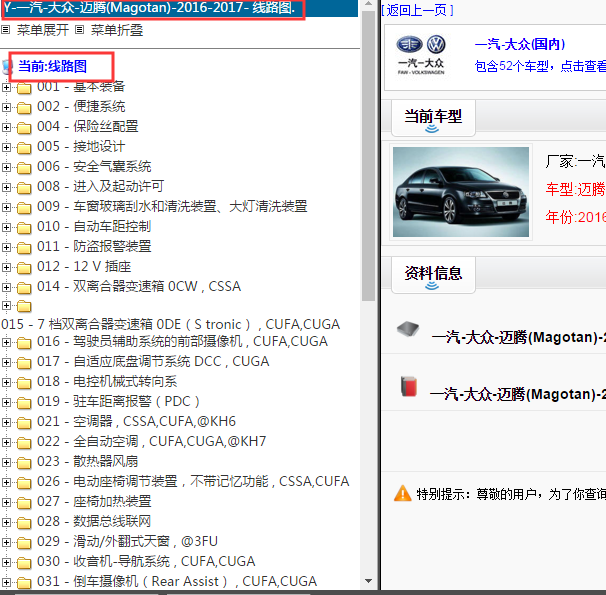606x595 pixels.
Task: Click folder icon of 009 车窗玻璃刮水
Action: (24, 208)
